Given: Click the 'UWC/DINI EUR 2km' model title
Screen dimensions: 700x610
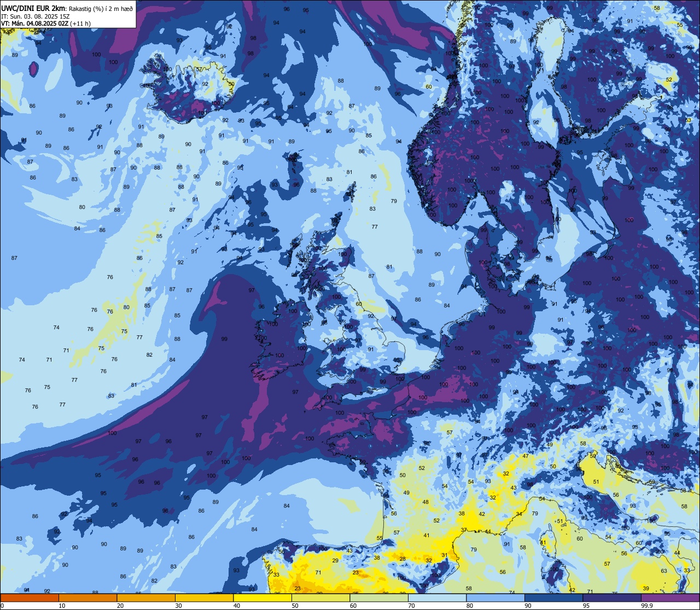Looking at the screenshot, I should [x=33, y=8].
